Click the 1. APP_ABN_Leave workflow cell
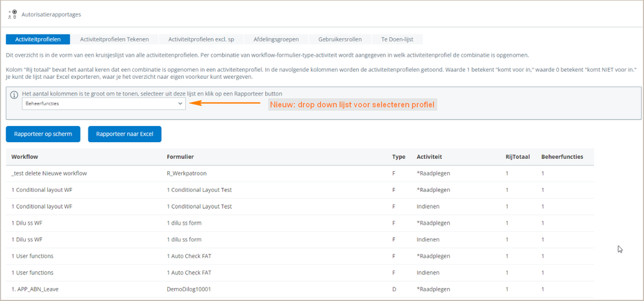 [x=35, y=289]
